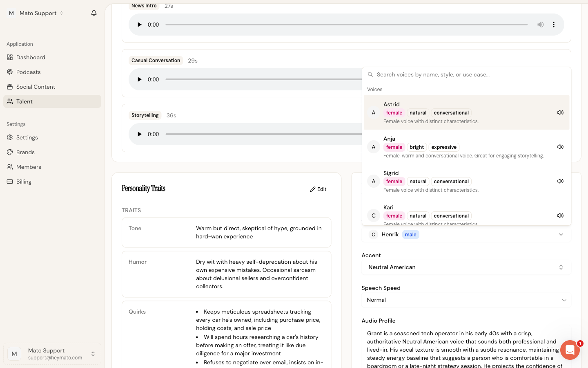This screenshot has height=368, width=588.
Task: Select the Astrid voice
Action: click(466, 112)
